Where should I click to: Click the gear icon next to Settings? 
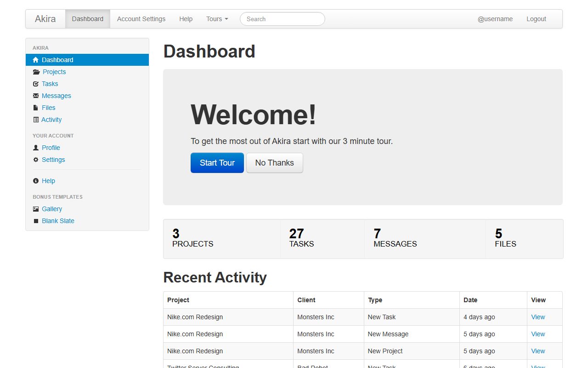[36, 160]
